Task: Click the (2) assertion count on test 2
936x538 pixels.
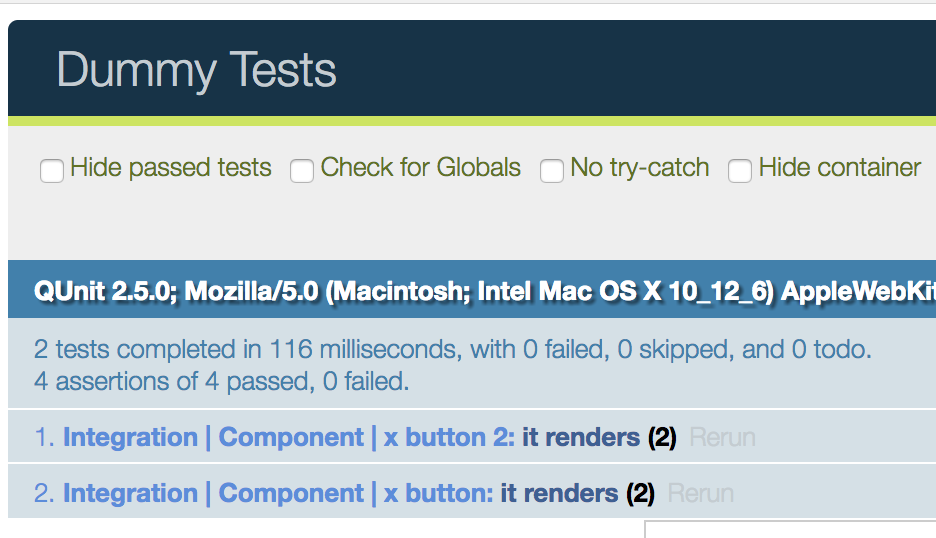Action: (640, 494)
